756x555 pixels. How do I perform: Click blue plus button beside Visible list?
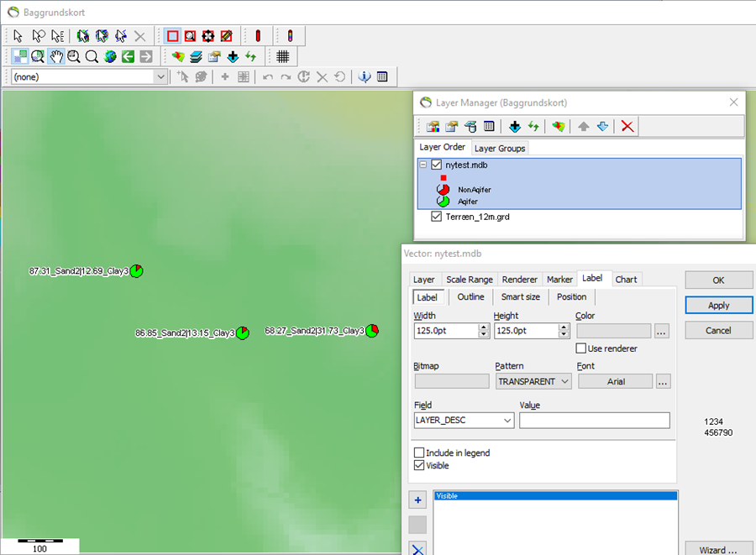[417, 500]
